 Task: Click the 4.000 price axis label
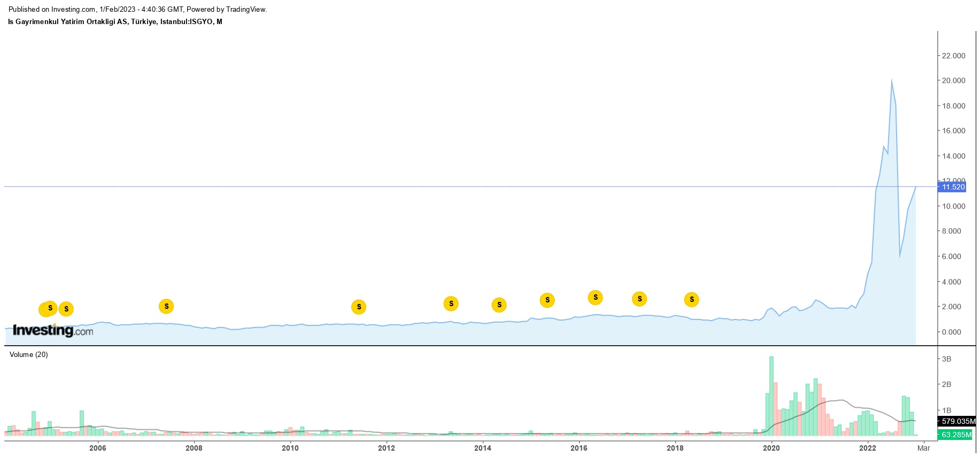pos(951,282)
